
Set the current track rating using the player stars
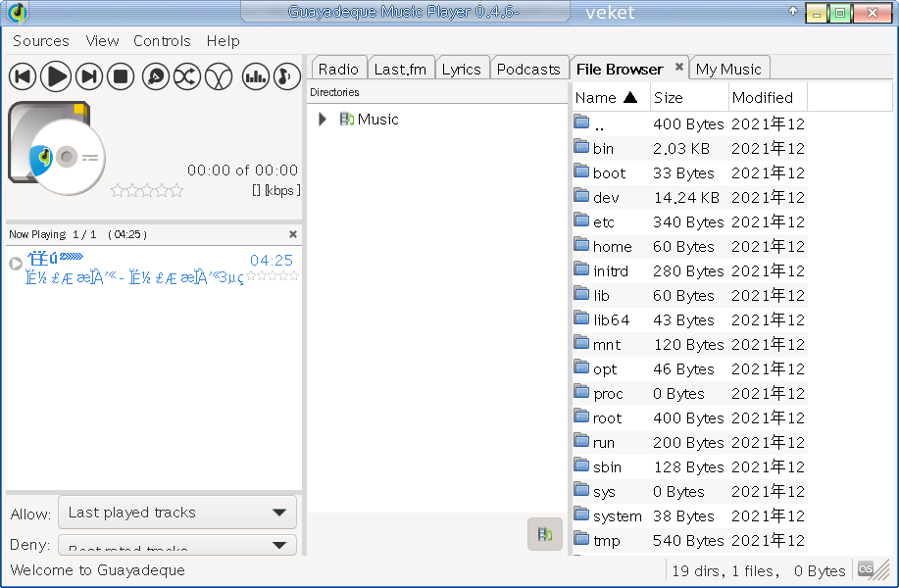click(147, 190)
